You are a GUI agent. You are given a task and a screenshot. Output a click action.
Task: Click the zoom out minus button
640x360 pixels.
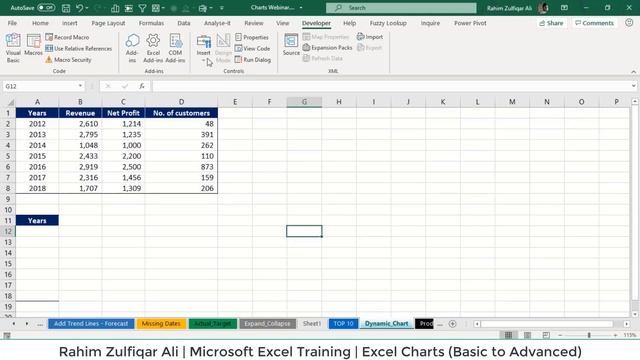tap(560, 335)
